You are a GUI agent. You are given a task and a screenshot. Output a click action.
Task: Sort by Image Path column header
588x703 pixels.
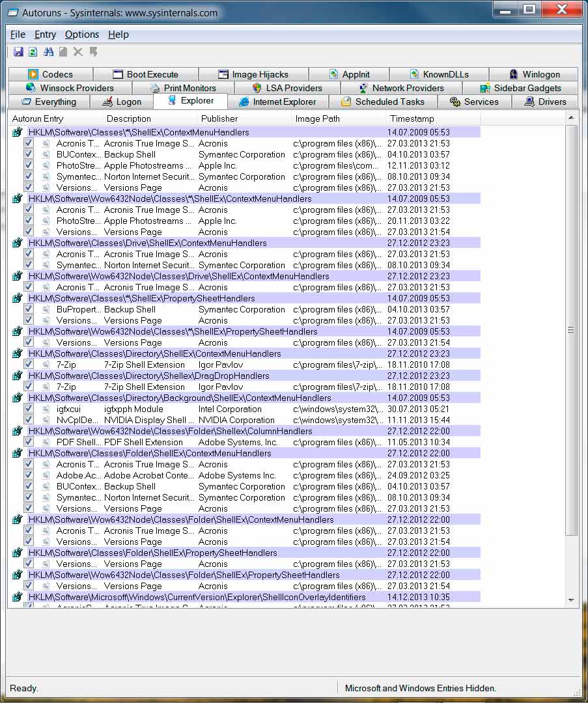(338, 119)
